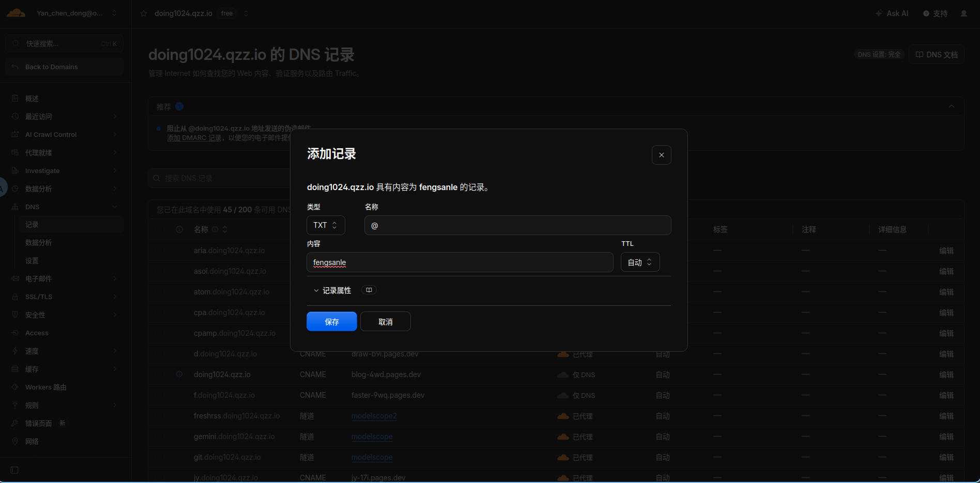Open the DNS 文档 documentation button
980x483 pixels.
point(937,54)
